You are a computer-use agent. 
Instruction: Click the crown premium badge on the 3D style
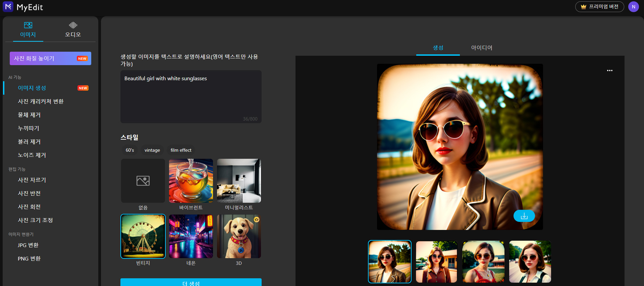pyautogui.click(x=257, y=220)
